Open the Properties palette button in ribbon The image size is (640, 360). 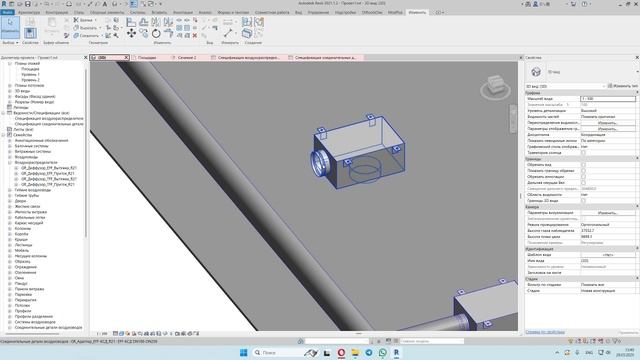coord(30,32)
